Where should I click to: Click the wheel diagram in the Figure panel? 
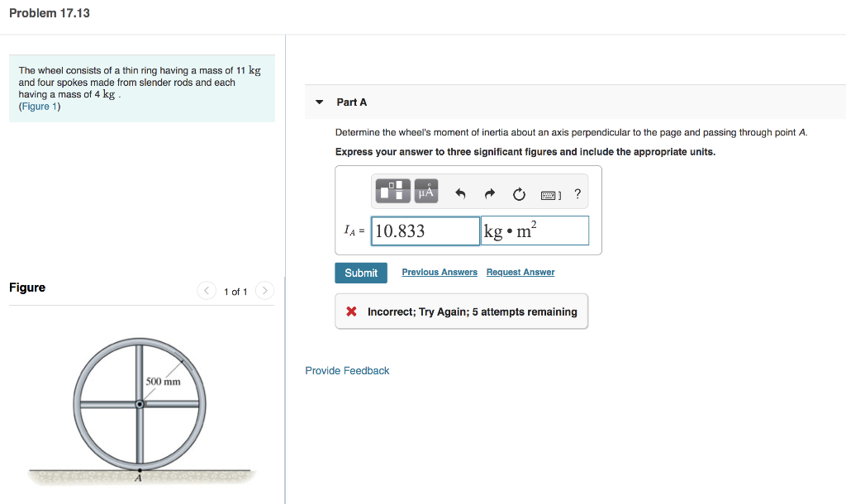(x=140, y=405)
